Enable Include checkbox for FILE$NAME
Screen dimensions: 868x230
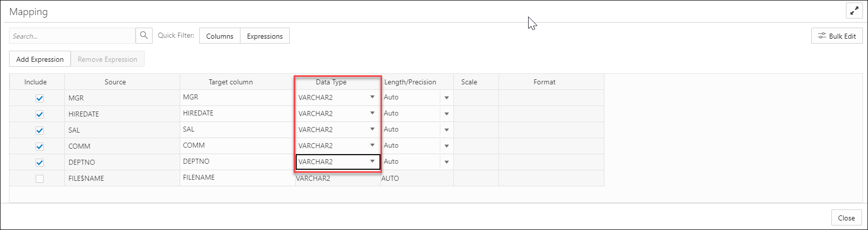tap(40, 179)
